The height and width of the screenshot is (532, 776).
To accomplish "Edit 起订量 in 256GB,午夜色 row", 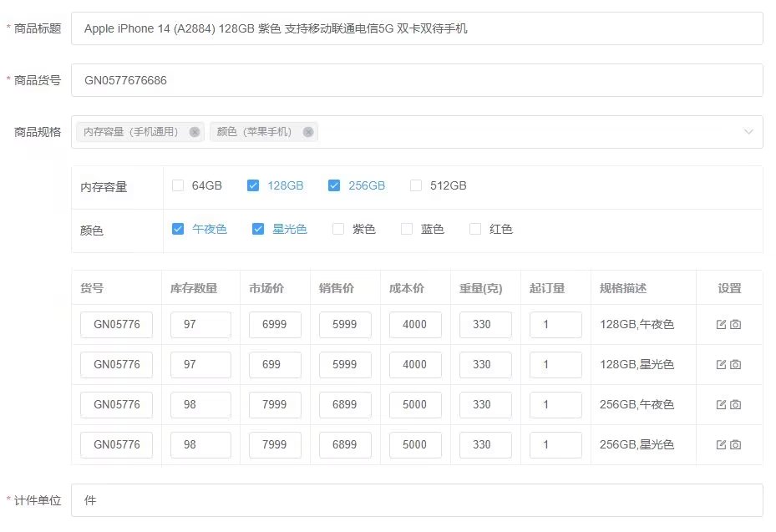I will tap(555, 405).
